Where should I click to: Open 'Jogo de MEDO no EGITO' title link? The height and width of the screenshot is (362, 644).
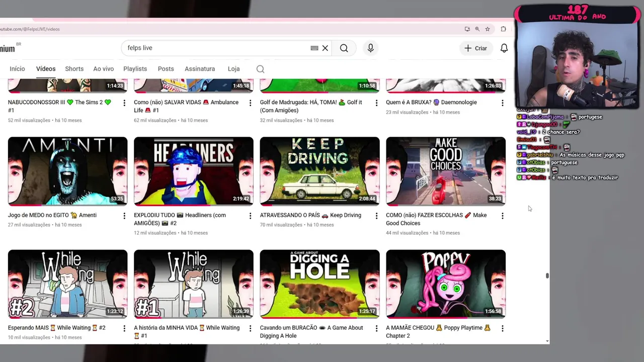click(52, 215)
